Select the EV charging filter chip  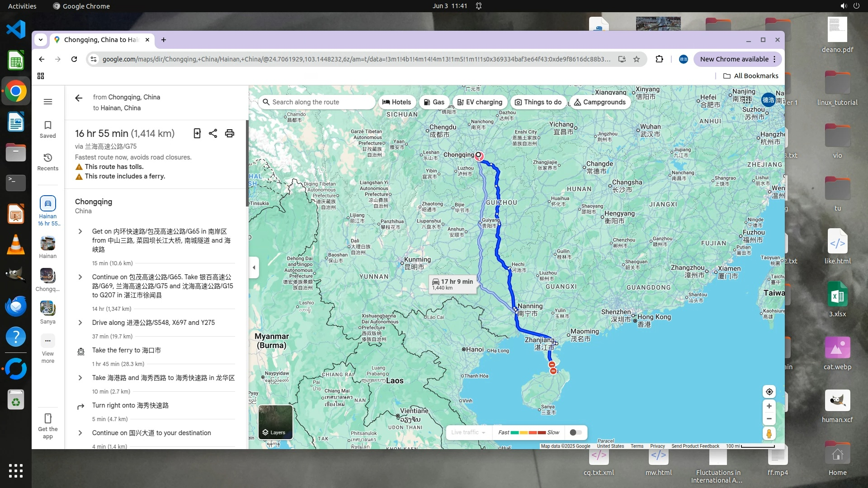point(480,102)
